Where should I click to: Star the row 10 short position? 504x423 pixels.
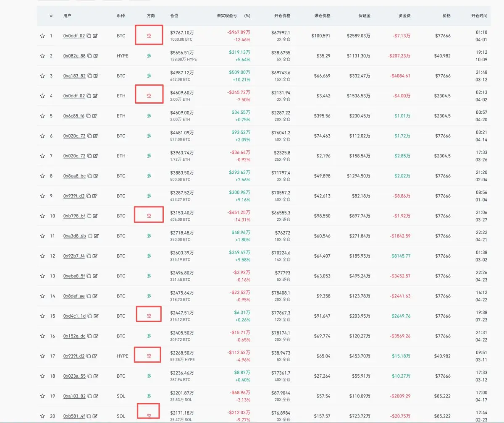(x=42, y=216)
